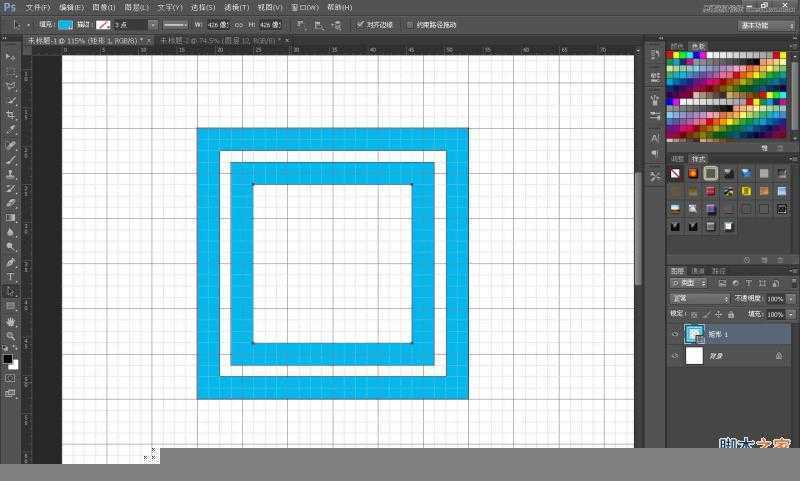
Task: Switch to the second 未标题 document tab
Action: tap(222, 40)
